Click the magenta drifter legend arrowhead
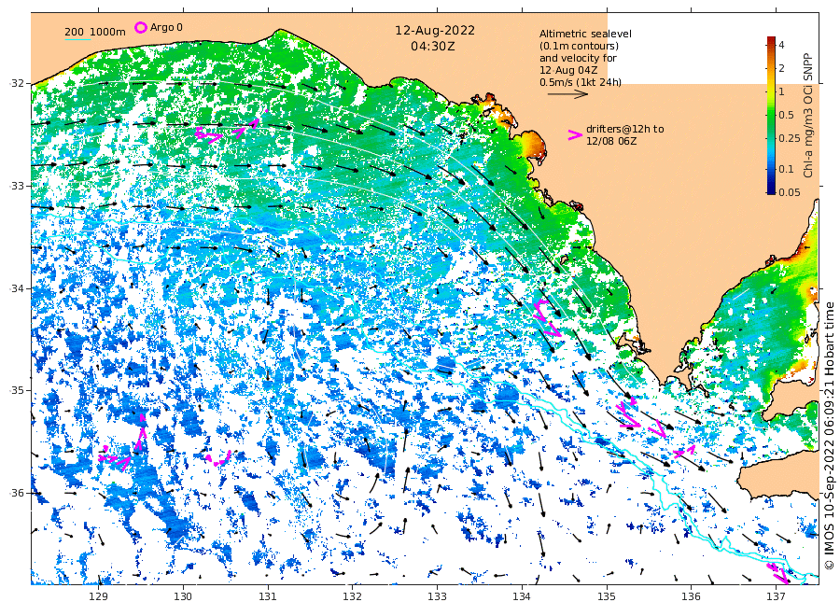This screenshot has height=616, width=840. [575, 135]
